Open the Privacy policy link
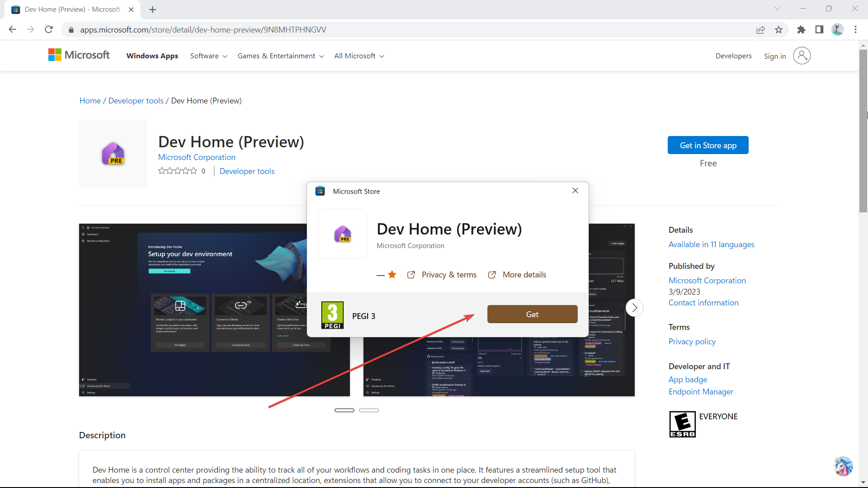The height and width of the screenshot is (488, 868). [692, 342]
